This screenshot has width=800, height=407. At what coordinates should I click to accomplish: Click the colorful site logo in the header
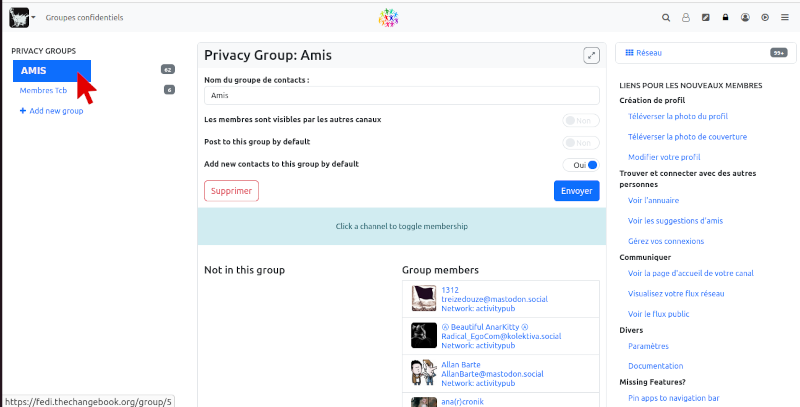coord(389,18)
